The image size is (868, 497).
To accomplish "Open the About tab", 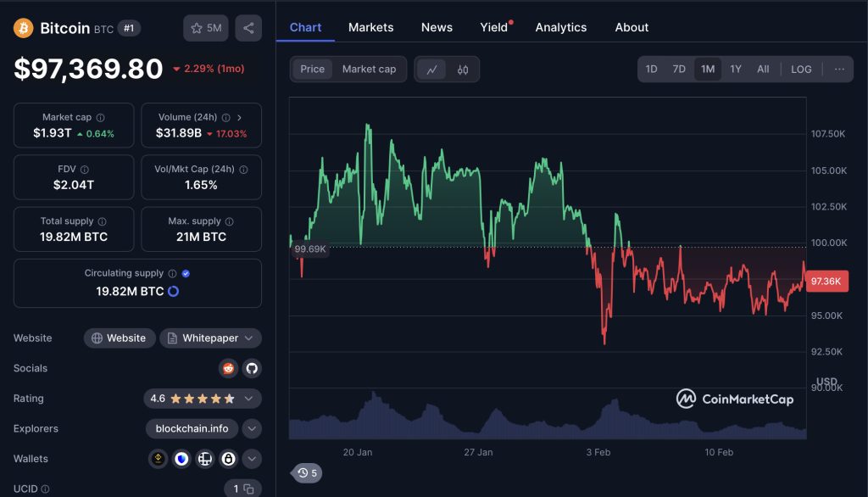I will click(x=632, y=27).
